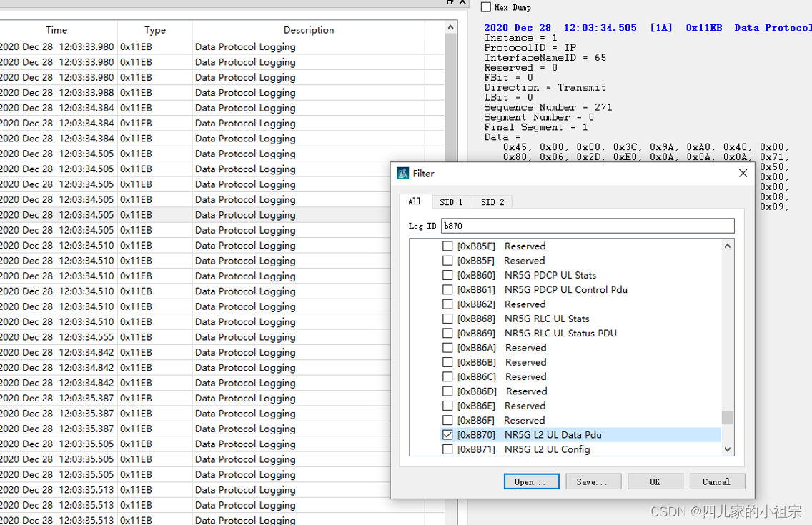Check the 0xB861 NR5G PDCP UL Control Pdu box

(447, 290)
